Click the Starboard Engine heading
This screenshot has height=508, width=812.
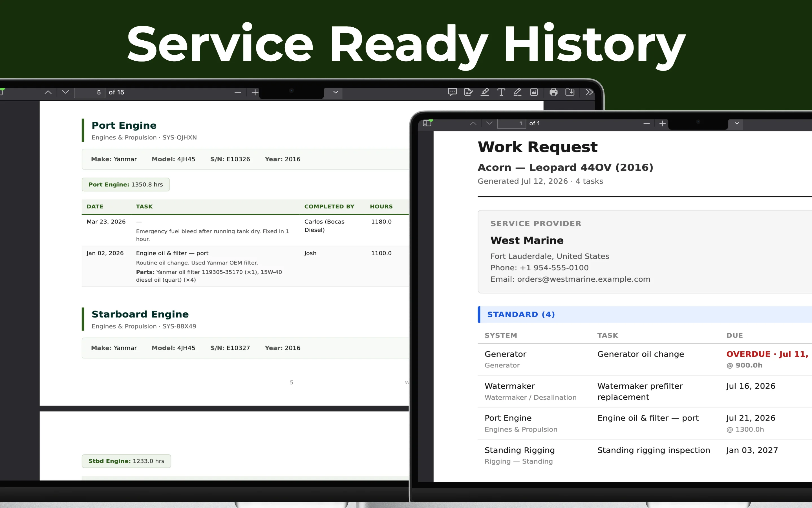[140, 314]
